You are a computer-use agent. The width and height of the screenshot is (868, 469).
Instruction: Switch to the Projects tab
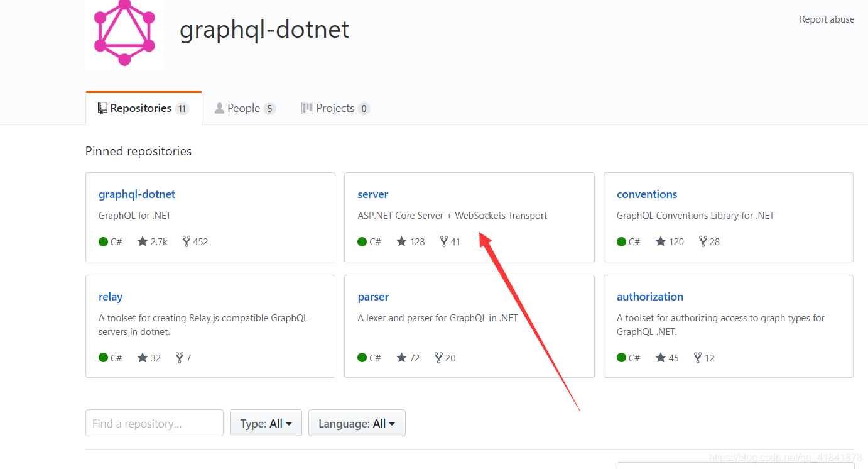pos(335,108)
